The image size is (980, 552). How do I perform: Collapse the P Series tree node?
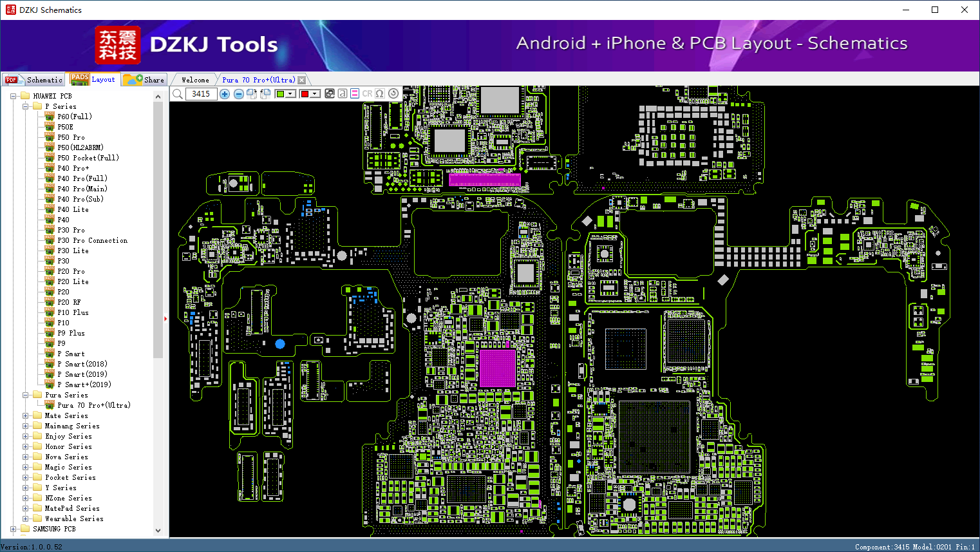25,106
